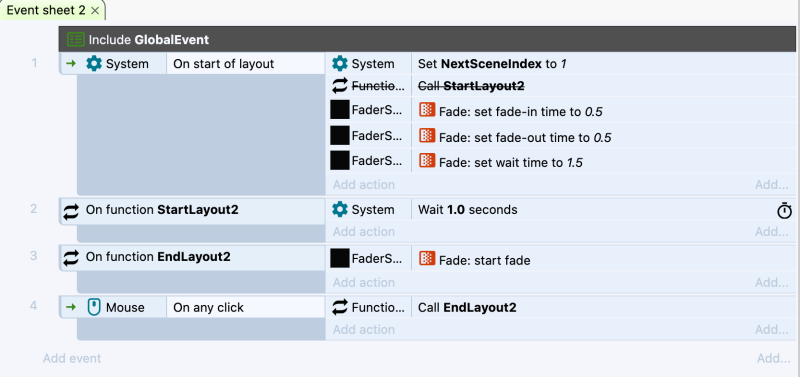Click the function icon of "On function EndLayout2"
800x377 pixels.
tap(71, 257)
